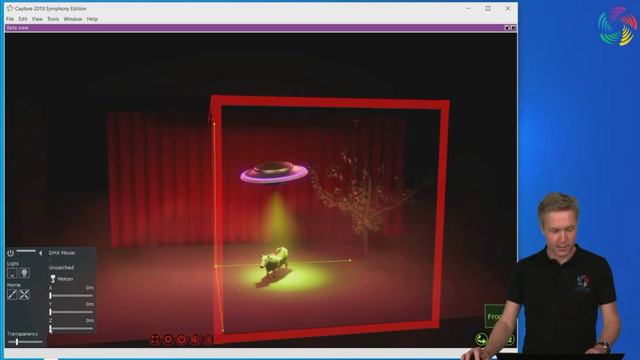The height and width of the screenshot is (360, 640).
Task: Click the power icon in fixture panel
Action: point(11,253)
